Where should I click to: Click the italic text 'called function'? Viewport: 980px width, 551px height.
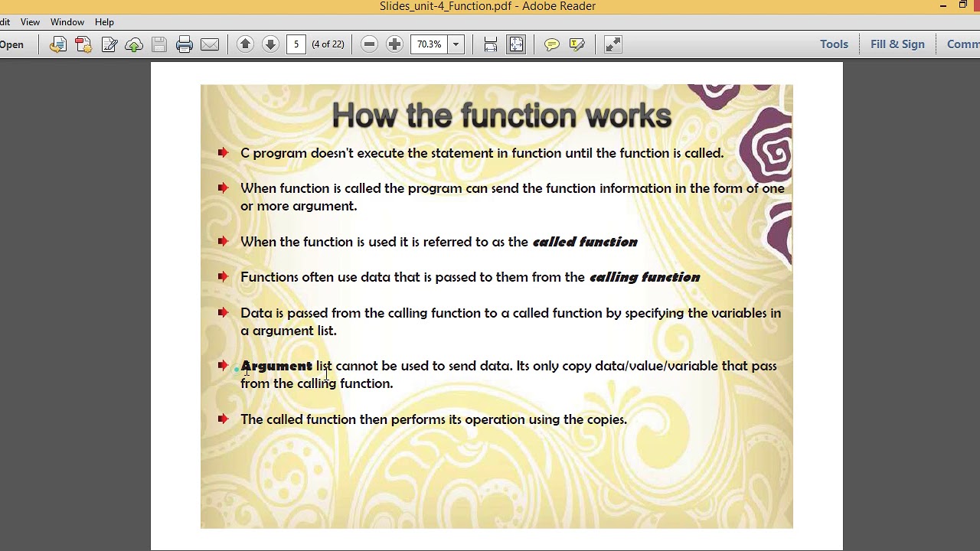585,242
